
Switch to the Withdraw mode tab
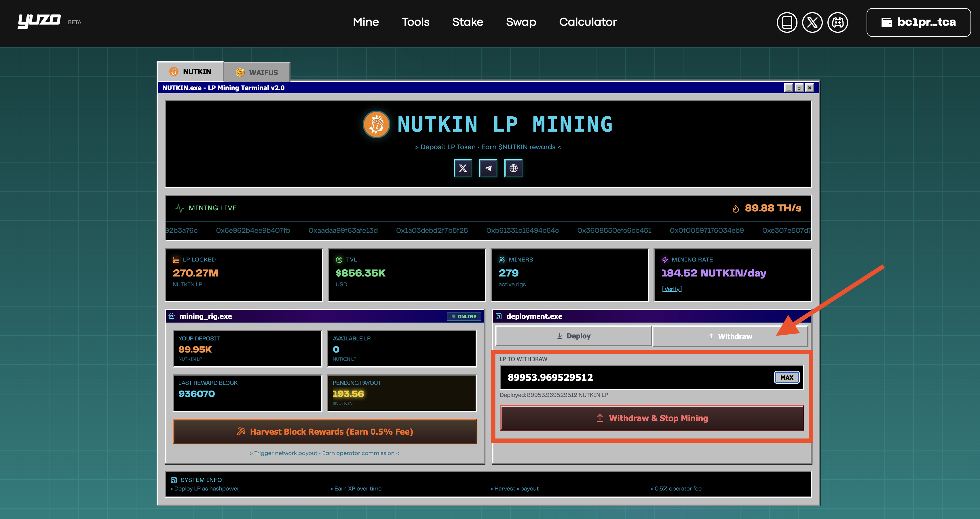[730, 336]
